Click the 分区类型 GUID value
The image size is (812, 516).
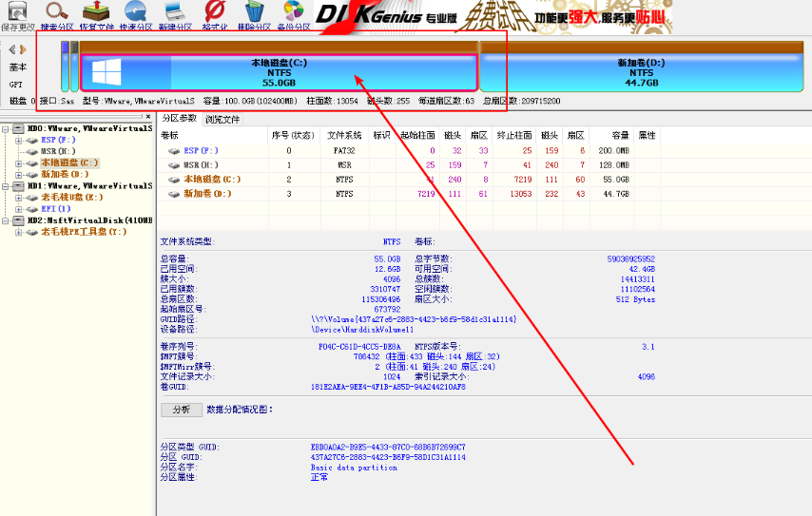(388, 448)
